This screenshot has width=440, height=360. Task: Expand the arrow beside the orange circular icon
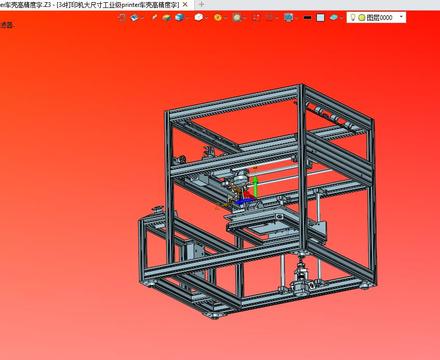[226, 18]
